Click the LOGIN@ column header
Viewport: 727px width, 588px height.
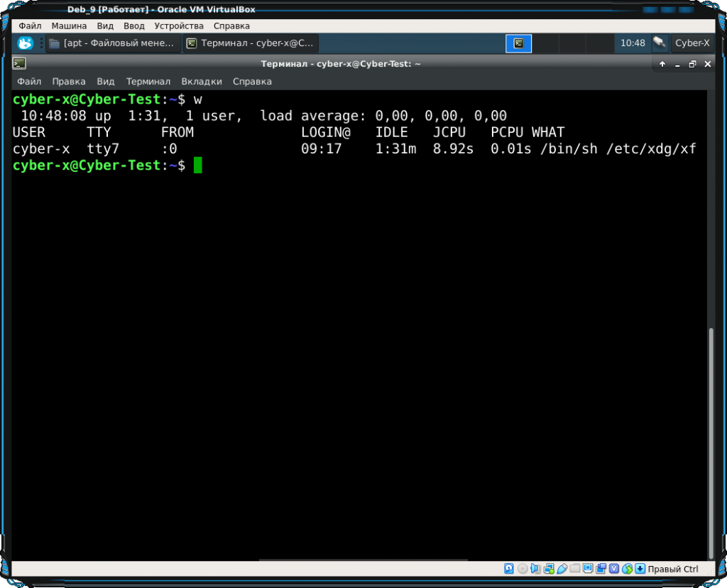325,133
